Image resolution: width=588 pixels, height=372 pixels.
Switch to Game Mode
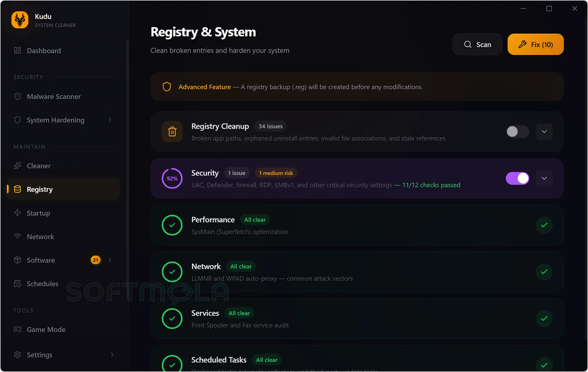pos(63,329)
